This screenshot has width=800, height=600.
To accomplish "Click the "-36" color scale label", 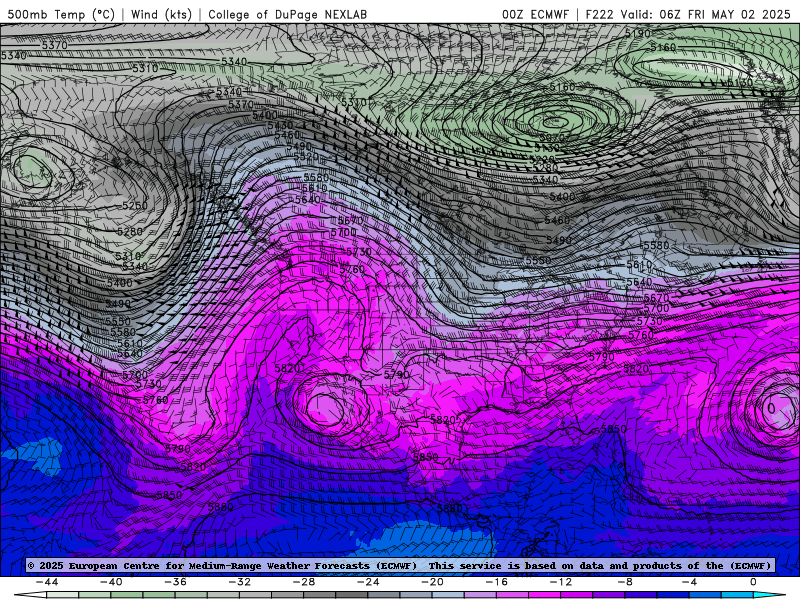I will 176,582.
